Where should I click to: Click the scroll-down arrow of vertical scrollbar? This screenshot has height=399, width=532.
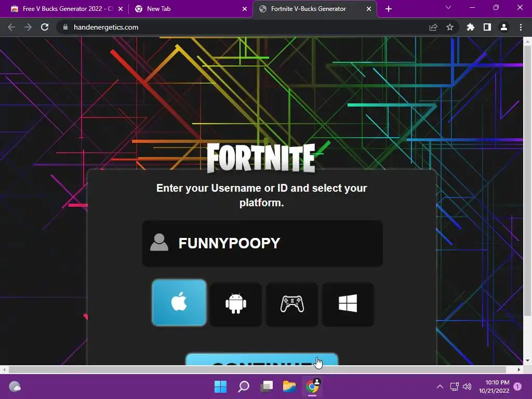(x=527, y=361)
